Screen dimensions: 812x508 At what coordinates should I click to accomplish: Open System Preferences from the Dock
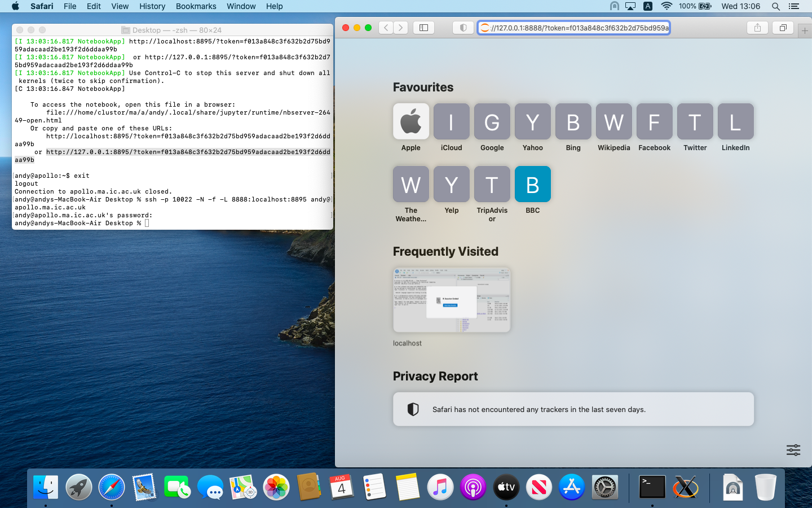point(605,487)
